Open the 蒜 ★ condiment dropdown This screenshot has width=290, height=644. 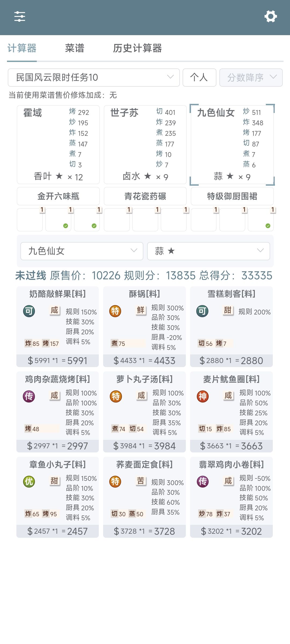click(x=209, y=251)
